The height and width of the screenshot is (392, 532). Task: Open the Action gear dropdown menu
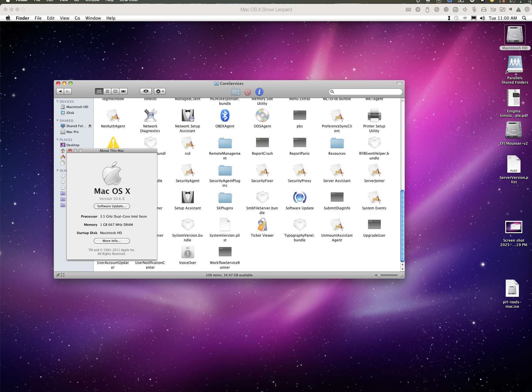(160, 91)
